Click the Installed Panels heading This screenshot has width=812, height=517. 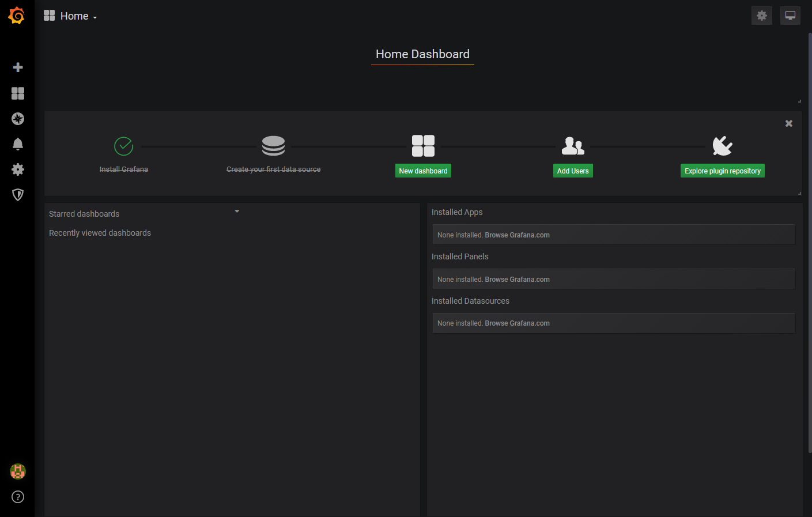460,256
